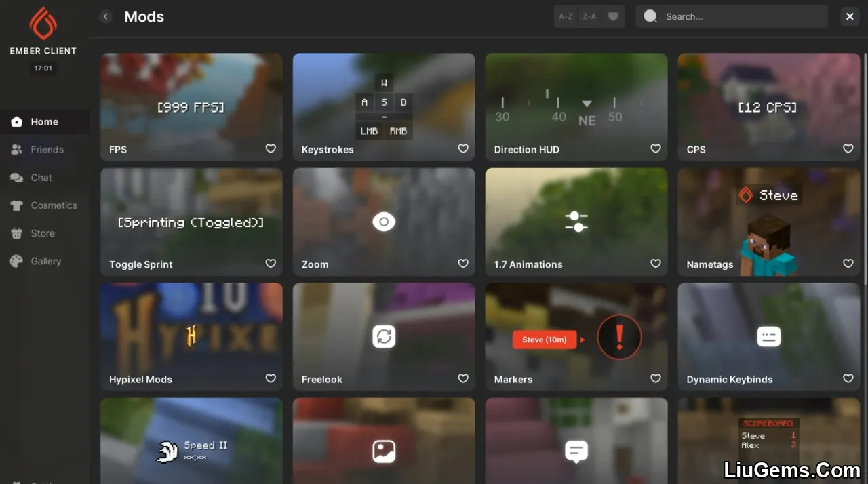The image size is (868, 484).
Task: Click the Ember Client flame logo
Action: (x=43, y=24)
